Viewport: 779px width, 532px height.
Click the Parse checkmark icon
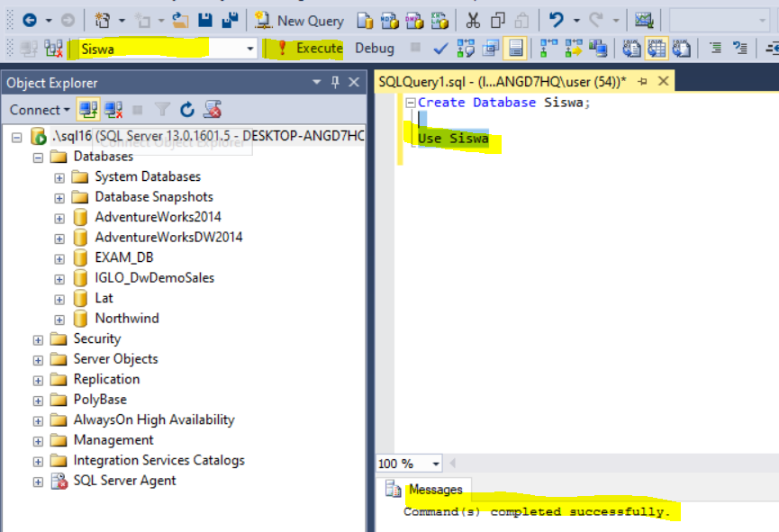440,49
